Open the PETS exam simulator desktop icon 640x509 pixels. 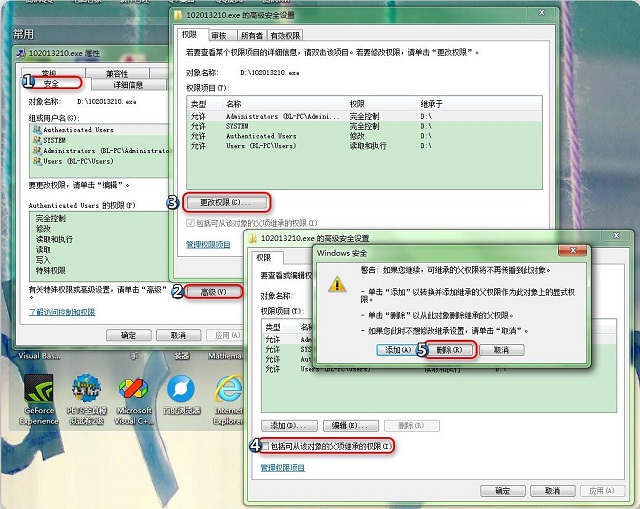pos(86,389)
